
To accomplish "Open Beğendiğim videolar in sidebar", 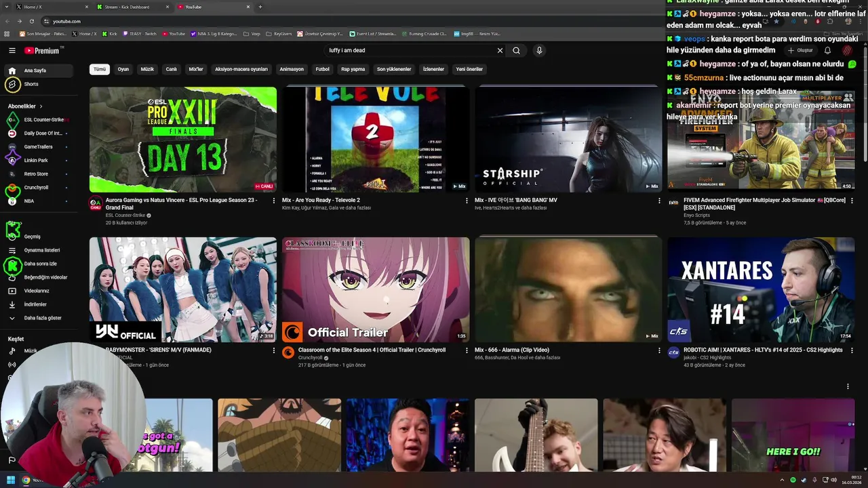I will pos(39,277).
